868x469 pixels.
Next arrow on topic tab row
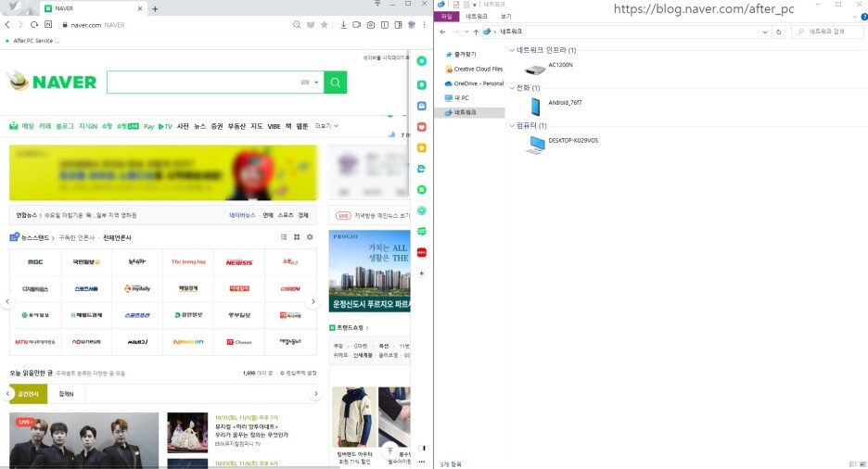[315, 394]
